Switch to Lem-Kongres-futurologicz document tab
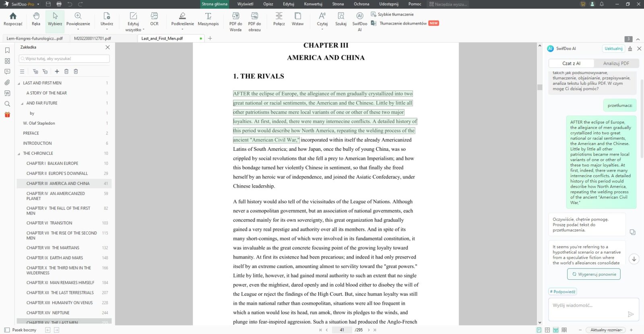The height and width of the screenshot is (334, 644). click(35, 39)
